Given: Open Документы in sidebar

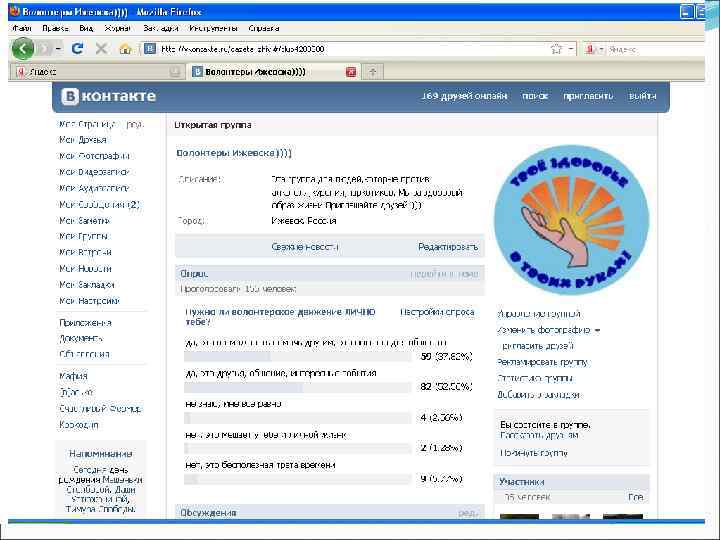Looking at the screenshot, I should tap(81, 338).
